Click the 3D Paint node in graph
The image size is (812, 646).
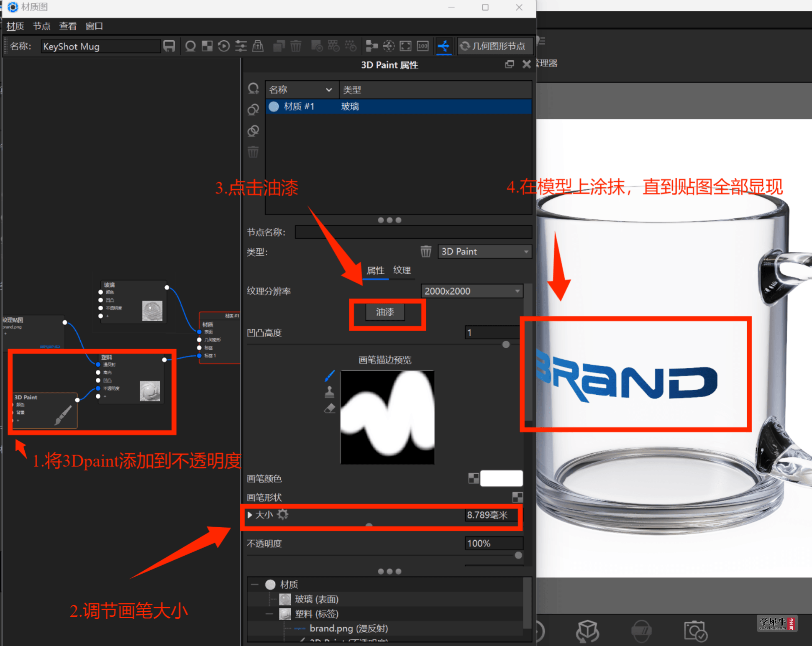(45, 410)
